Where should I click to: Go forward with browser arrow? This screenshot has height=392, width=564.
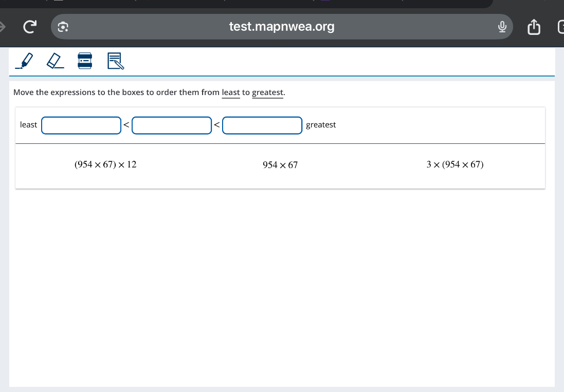[2, 27]
